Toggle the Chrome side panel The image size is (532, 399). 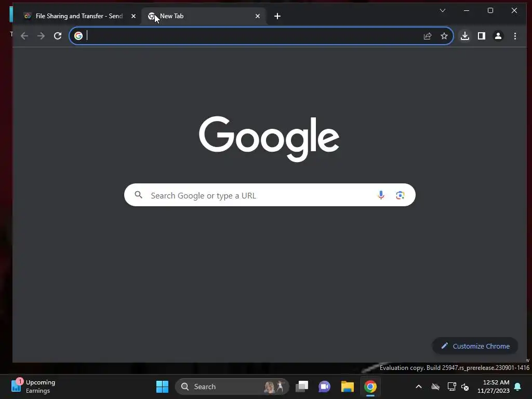(x=482, y=36)
